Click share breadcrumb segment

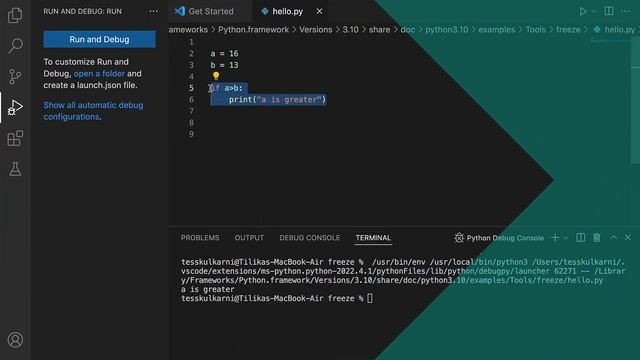pyautogui.click(x=379, y=30)
